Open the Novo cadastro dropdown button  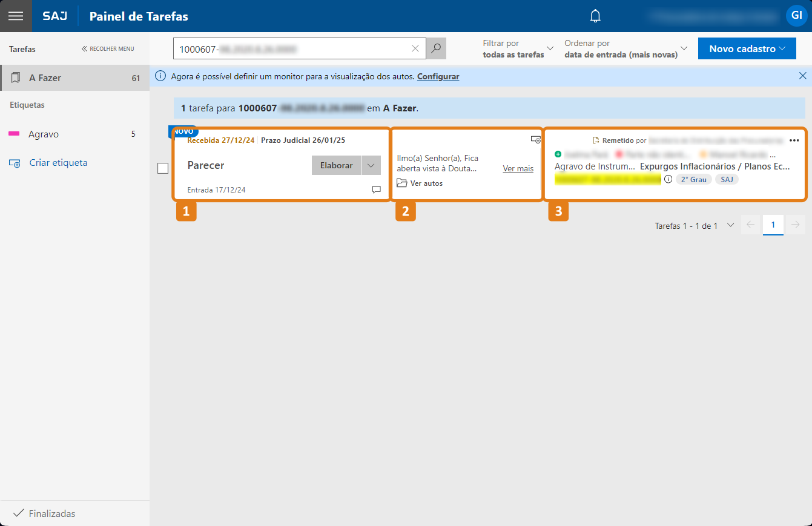[747, 48]
